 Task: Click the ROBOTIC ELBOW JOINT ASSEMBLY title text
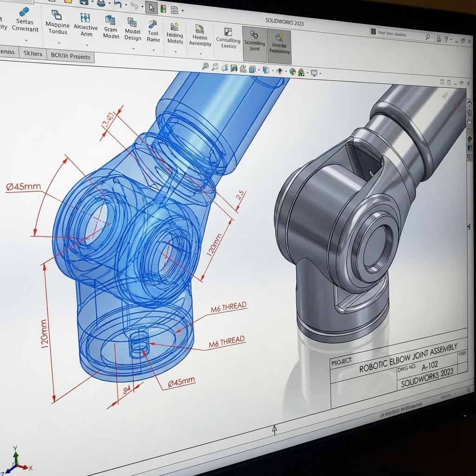(408, 358)
